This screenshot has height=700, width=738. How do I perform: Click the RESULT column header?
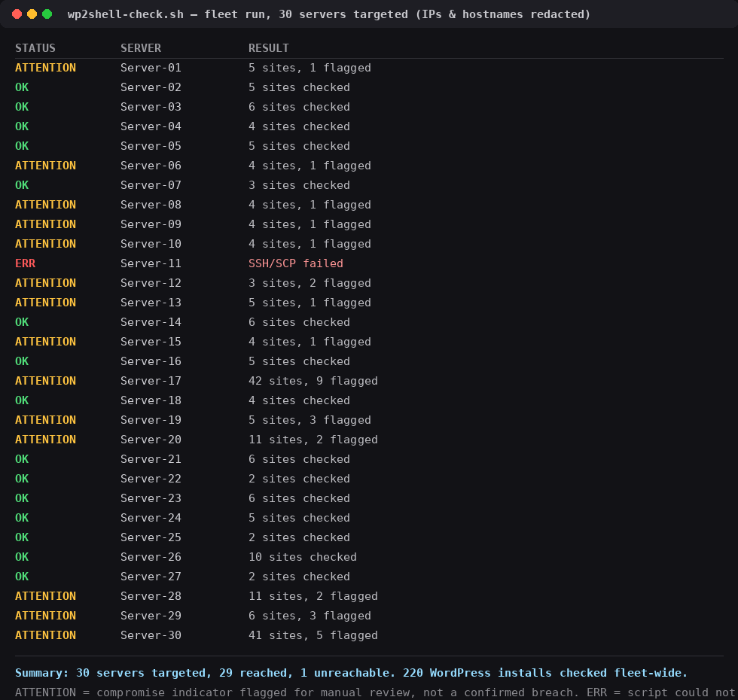269,48
